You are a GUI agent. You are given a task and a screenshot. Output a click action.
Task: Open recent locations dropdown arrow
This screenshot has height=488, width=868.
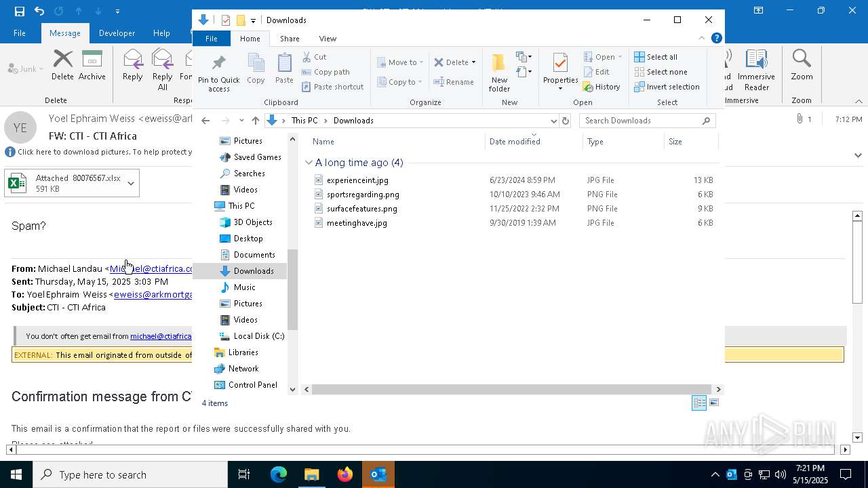(x=241, y=121)
